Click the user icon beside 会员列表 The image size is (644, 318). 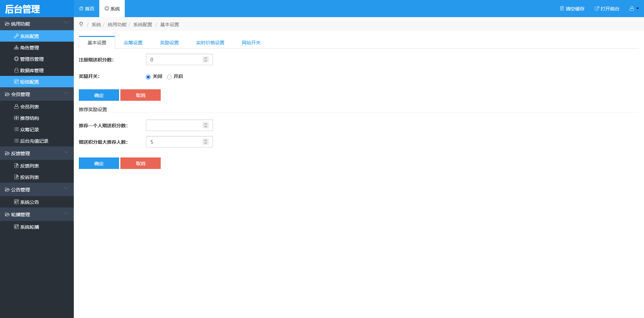tap(16, 106)
